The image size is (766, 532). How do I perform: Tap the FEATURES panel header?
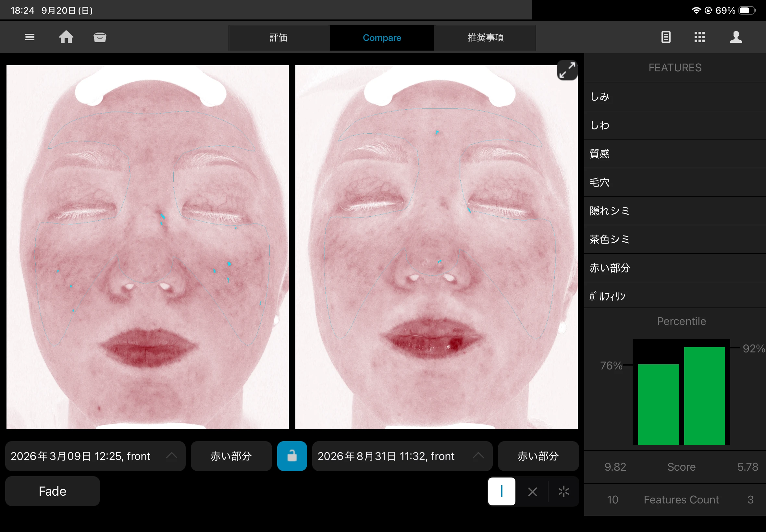675,68
